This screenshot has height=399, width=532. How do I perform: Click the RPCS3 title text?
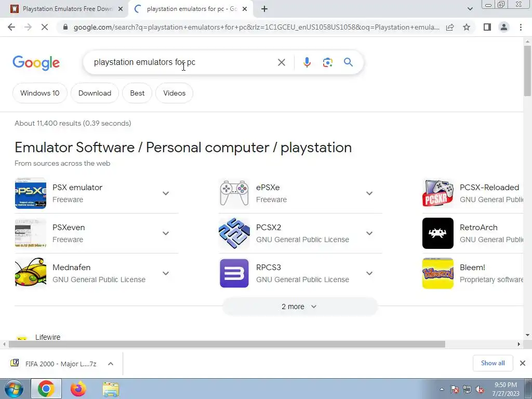coord(269,268)
